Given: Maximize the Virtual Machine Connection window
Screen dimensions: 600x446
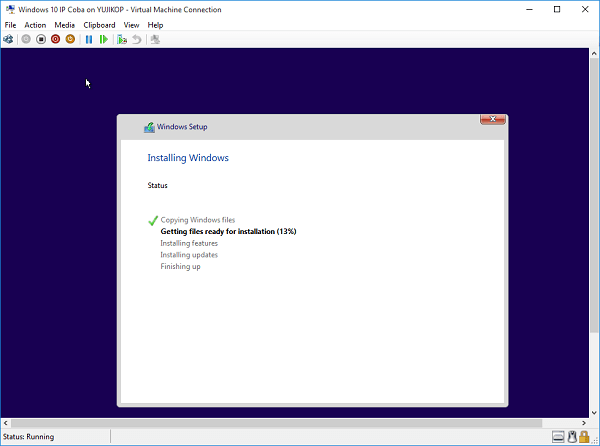Looking at the screenshot, I should click(557, 10).
